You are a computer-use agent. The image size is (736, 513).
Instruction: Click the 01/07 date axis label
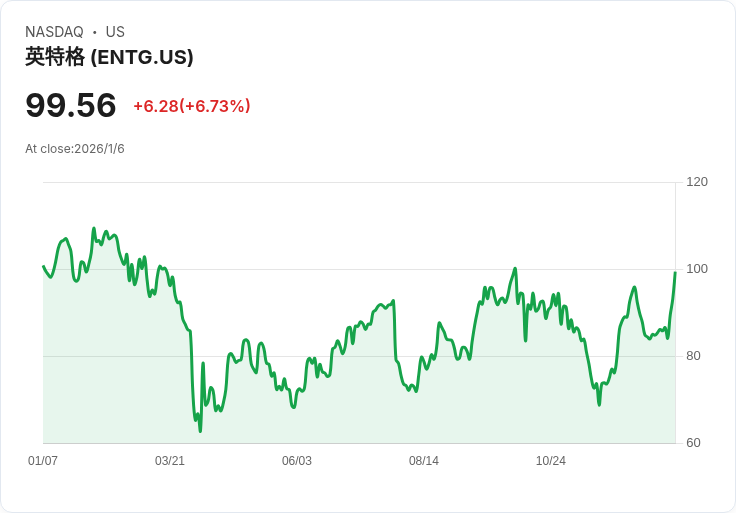pyautogui.click(x=43, y=461)
